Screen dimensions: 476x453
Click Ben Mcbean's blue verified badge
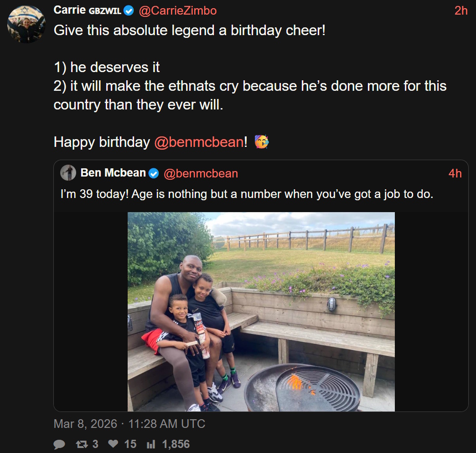click(154, 173)
